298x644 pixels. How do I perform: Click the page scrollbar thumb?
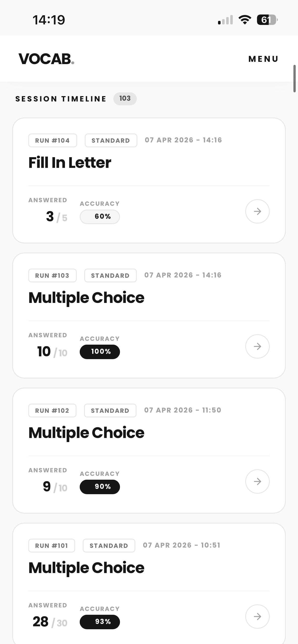click(x=294, y=78)
